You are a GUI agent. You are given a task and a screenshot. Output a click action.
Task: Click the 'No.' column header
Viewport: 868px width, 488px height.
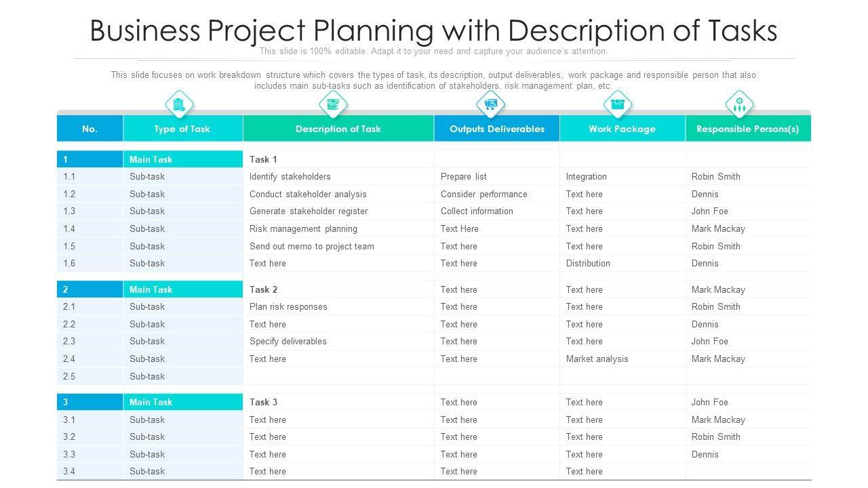pos(90,129)
